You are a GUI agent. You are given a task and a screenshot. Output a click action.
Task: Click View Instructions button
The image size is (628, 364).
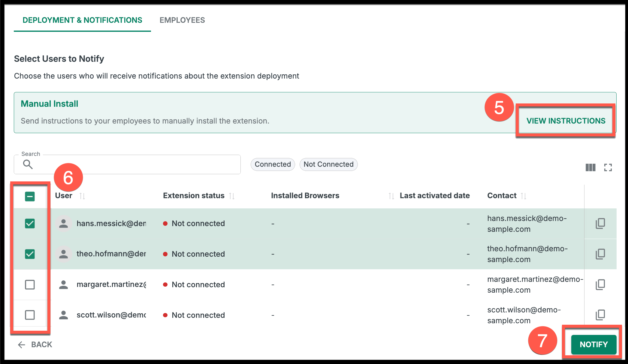tap(566, 121)
